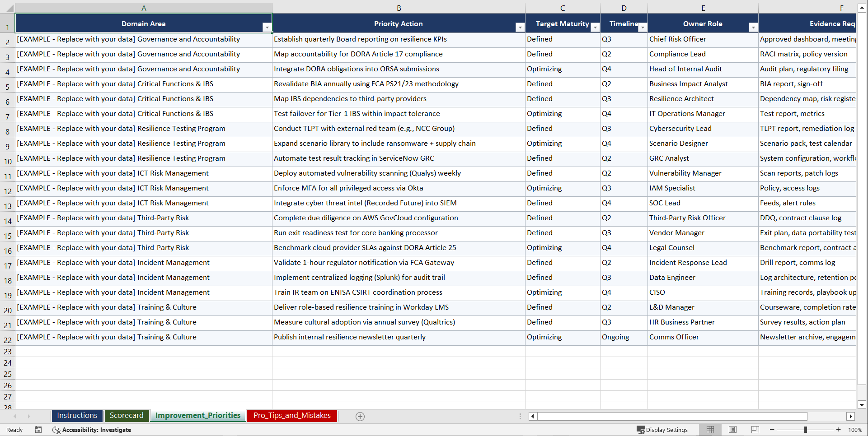Click the next sheet navigation arrow
Viewport: 868px width, 436px height.
tap(29, 416)
